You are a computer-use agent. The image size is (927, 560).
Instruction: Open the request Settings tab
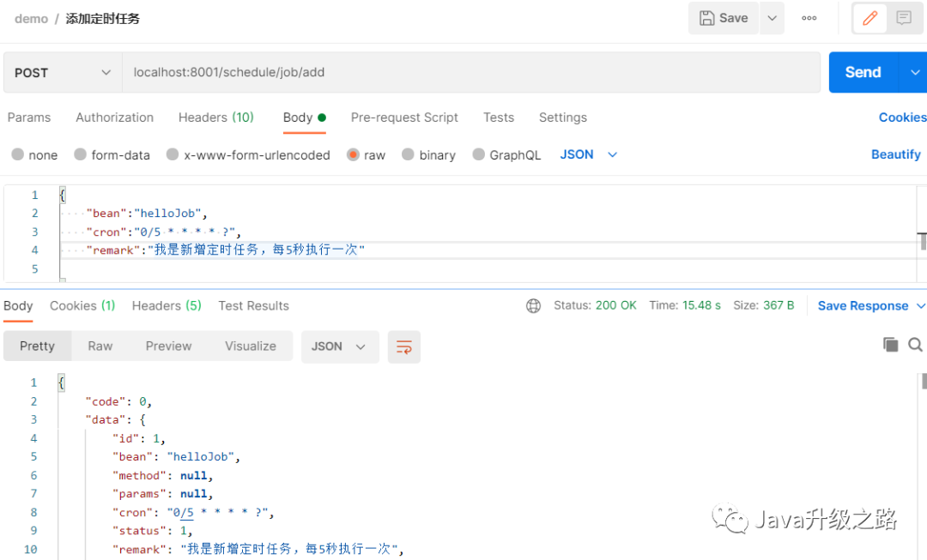coord(563,117)
